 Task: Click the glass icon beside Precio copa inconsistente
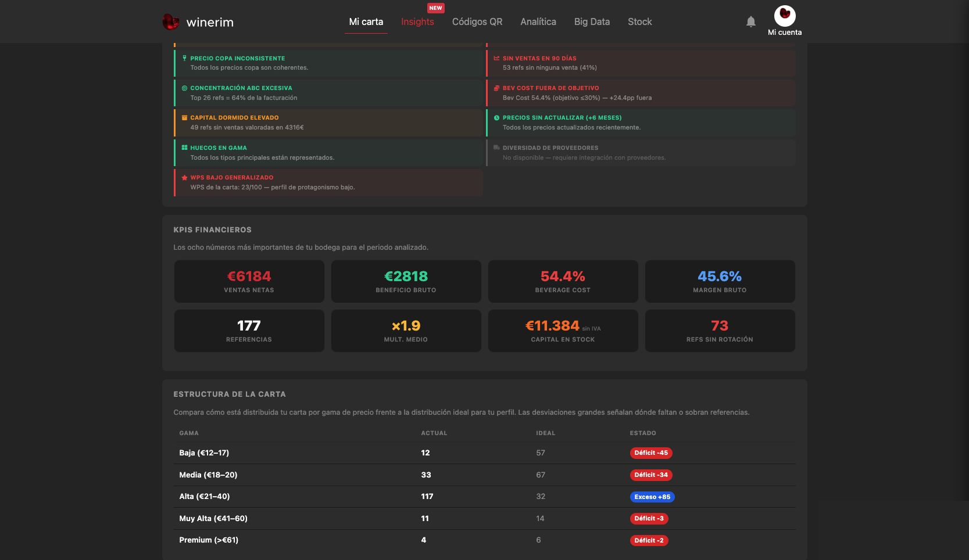185,58
